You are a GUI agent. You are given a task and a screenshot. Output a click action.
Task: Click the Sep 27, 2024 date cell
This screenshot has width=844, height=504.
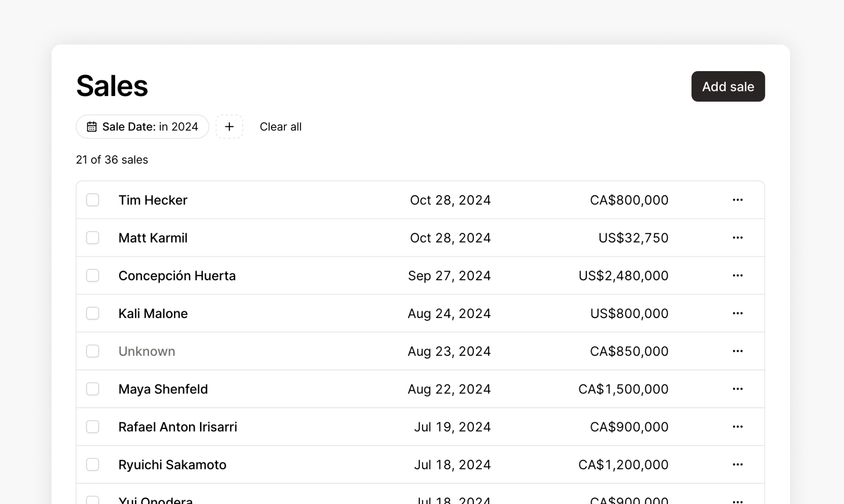click(x=449, y=276)
